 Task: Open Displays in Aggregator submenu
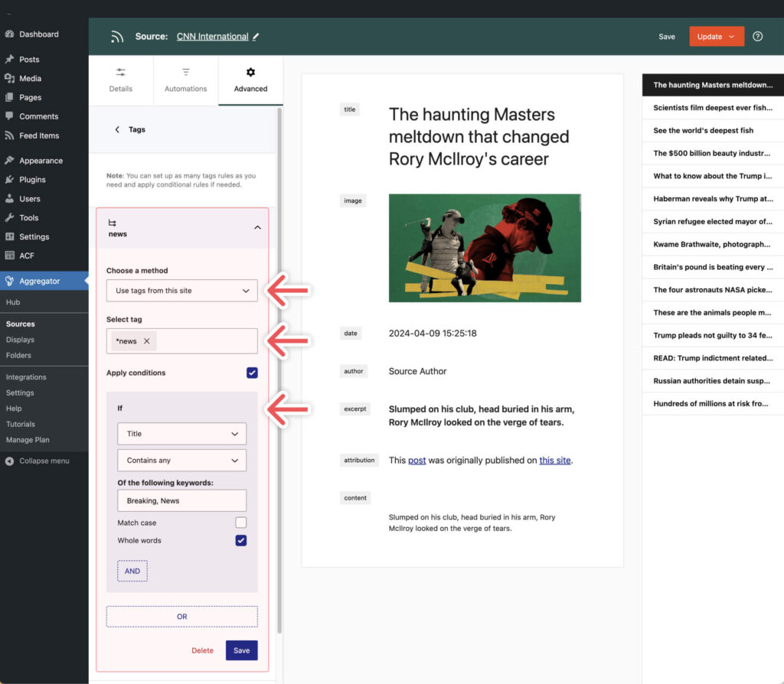click(x=20, y=339)
